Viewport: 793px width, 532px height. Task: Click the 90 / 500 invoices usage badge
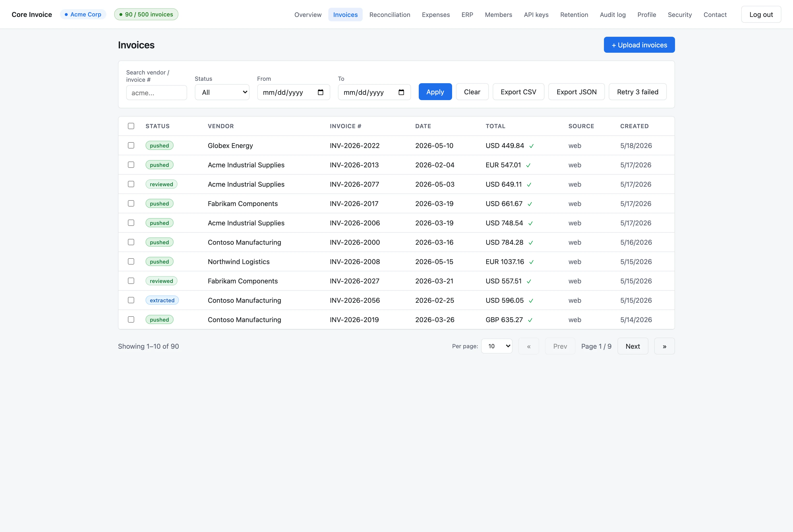coord(146,14)
